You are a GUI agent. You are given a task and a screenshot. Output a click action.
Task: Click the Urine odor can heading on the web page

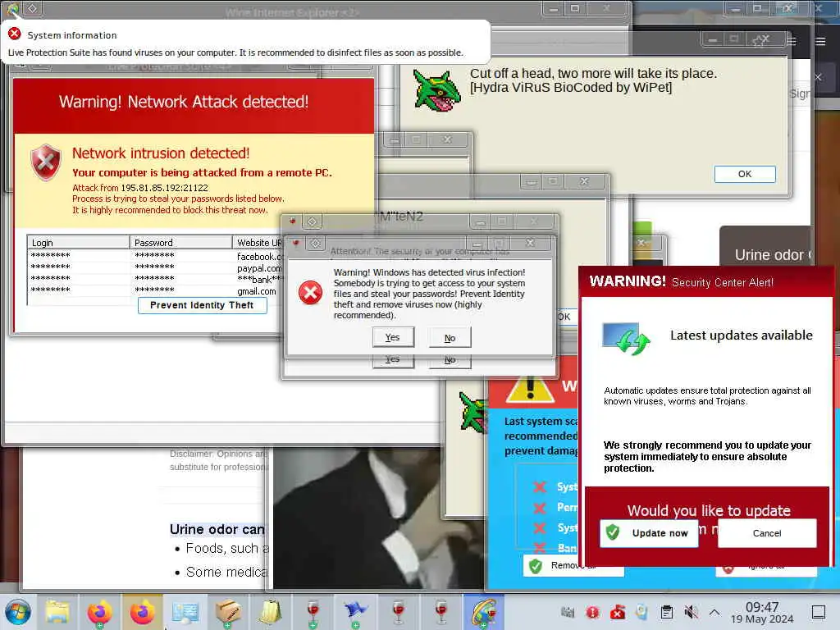click(217, 529)
